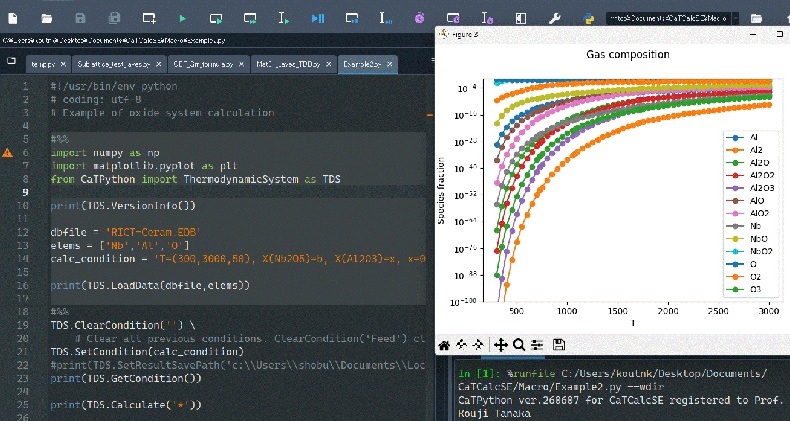Maximize the current pane
This screenshot has height=421, width=790.
pos(521,19)
